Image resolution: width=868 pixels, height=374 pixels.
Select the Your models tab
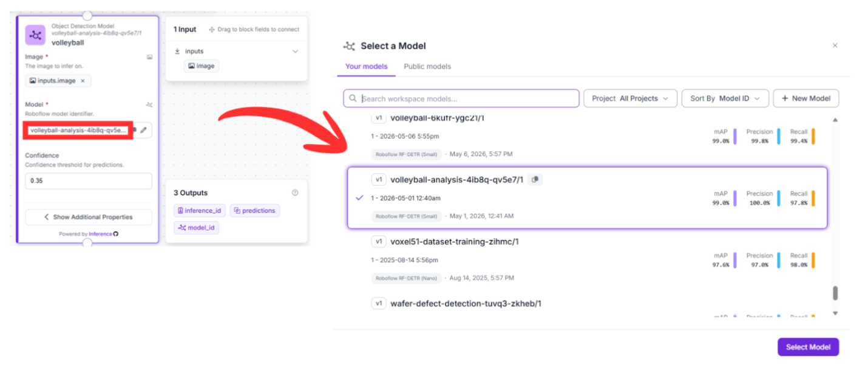[367, 66]
